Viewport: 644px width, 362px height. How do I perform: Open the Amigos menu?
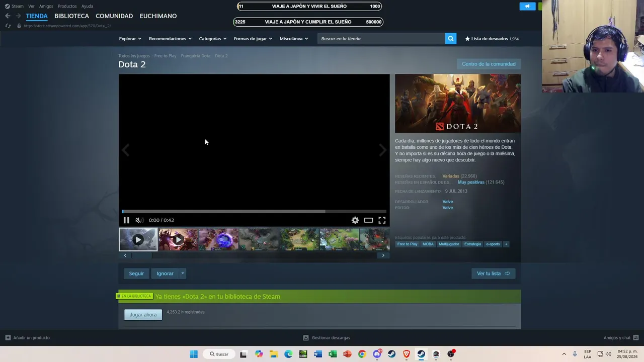click(x=46, y=7)
